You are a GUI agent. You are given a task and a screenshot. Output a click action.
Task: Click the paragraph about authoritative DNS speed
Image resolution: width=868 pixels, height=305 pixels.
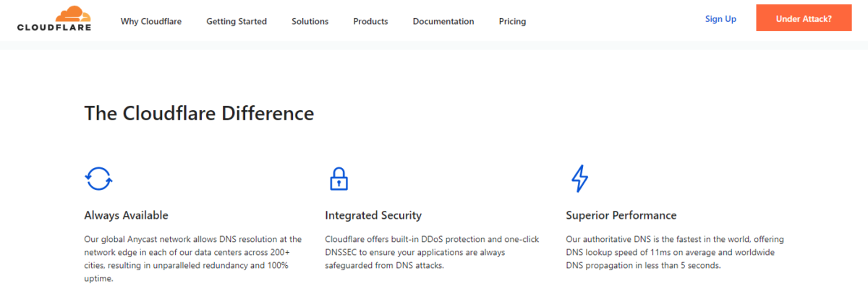tap(674, 252)
